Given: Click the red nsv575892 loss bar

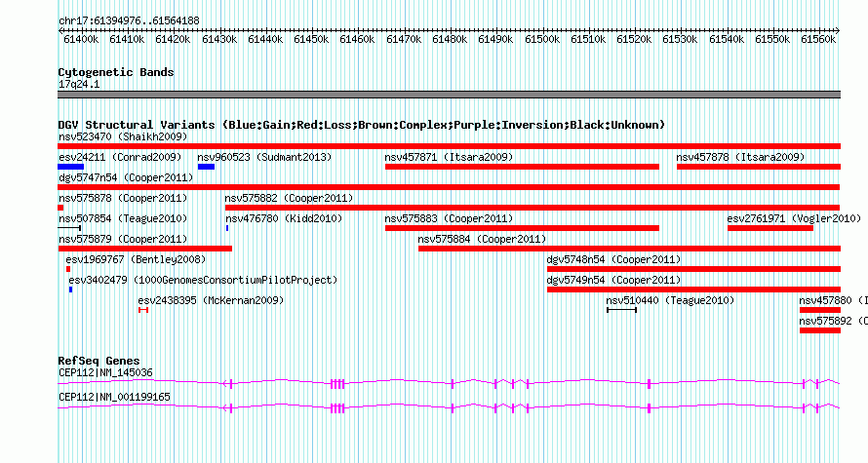Looking at the screenshot, I should (820, 330).
